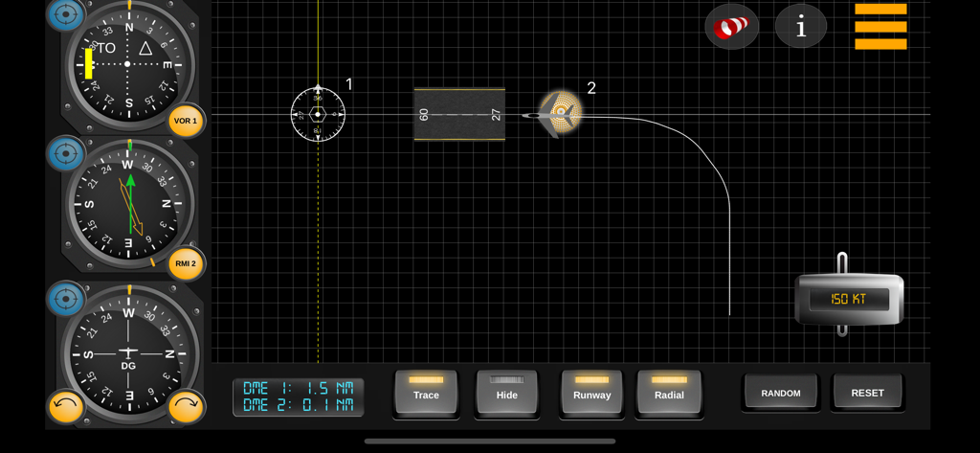
Task: Toggle the Radial display button
Action: 669,393
